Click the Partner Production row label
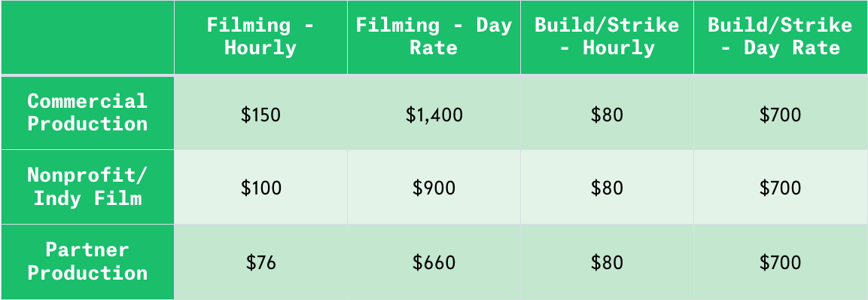 [x=87, y=262]
